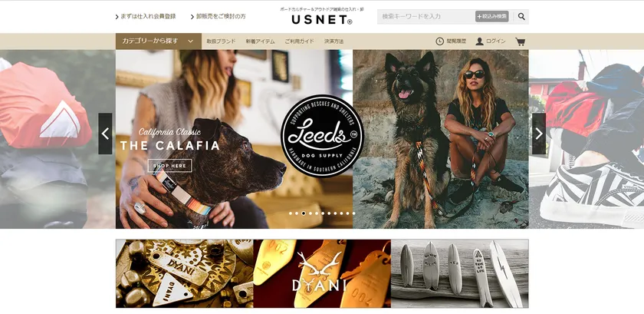Click the USNET logo
Viewport: 644px width, 314px height.
[x=322, y=19]
